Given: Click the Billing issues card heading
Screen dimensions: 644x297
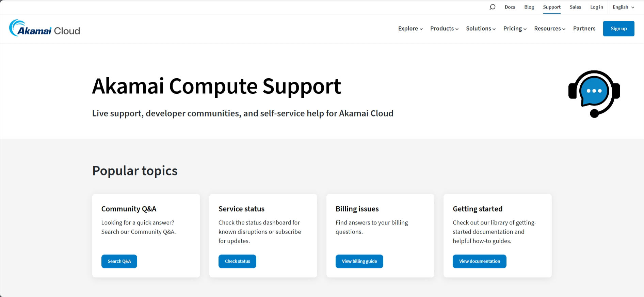Looking at the screenshot, I should 357,209.
